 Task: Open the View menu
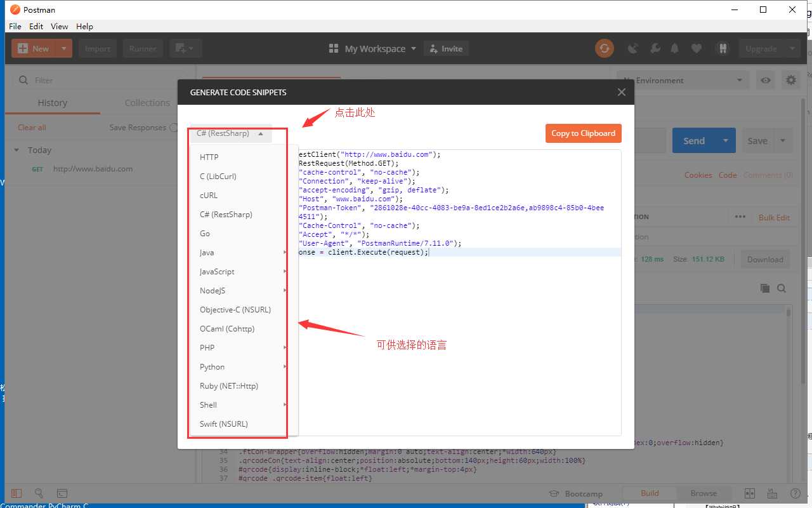(x=59, y=26)
